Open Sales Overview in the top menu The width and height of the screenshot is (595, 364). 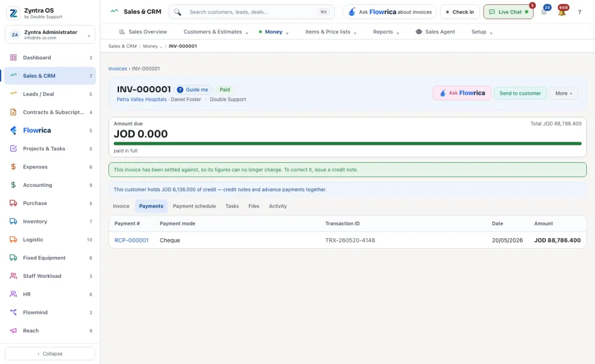(x=143, y=32)
